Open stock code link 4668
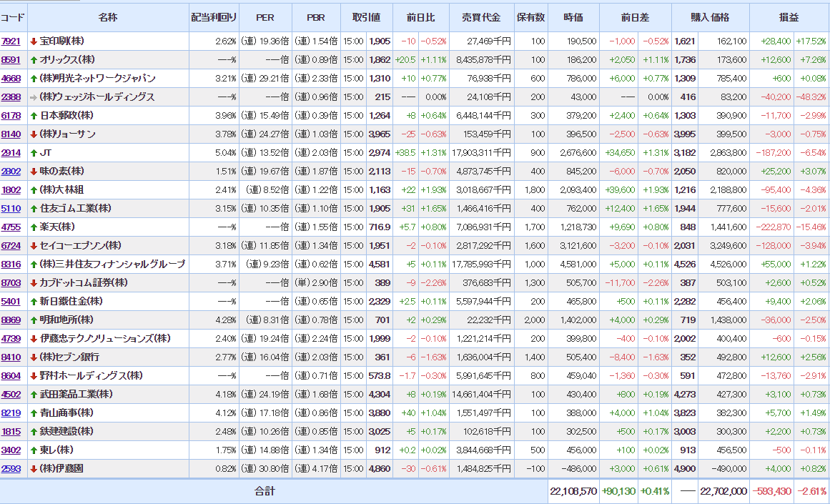830x504 pixels. tap(11, 79)
